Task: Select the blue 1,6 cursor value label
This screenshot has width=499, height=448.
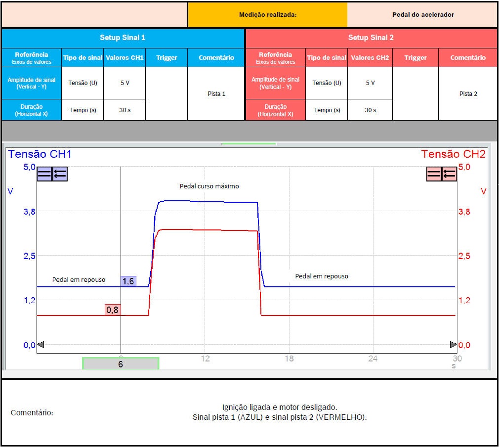Action: tap(128, 281)
